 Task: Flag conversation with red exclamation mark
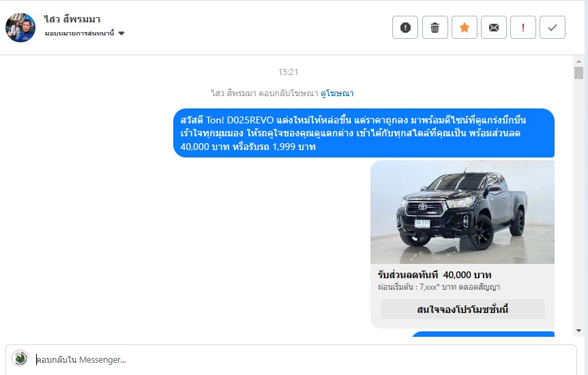523,27
